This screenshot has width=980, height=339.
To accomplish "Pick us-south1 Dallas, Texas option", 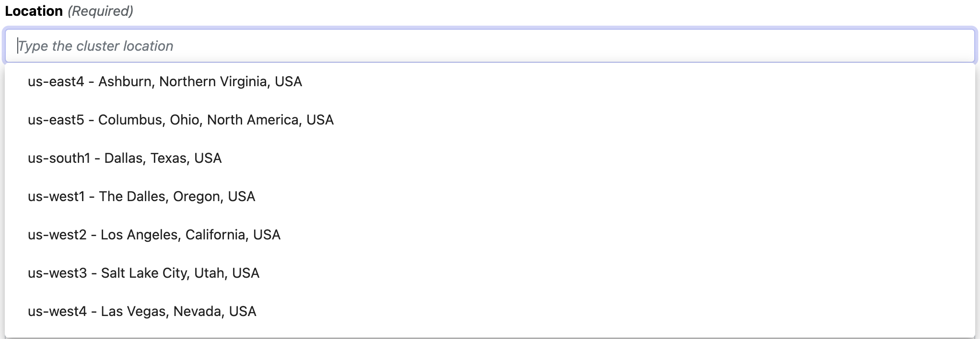I will pos(125,158).
